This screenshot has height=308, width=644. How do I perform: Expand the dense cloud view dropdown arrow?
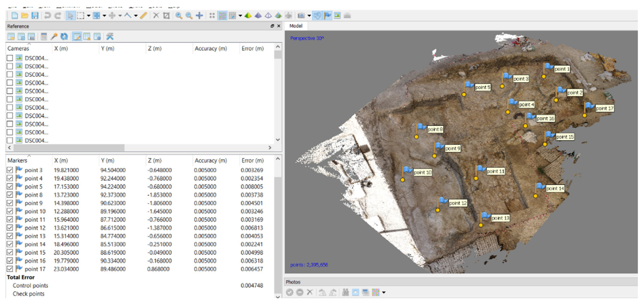pyautogui.click(x=240, y=15)
